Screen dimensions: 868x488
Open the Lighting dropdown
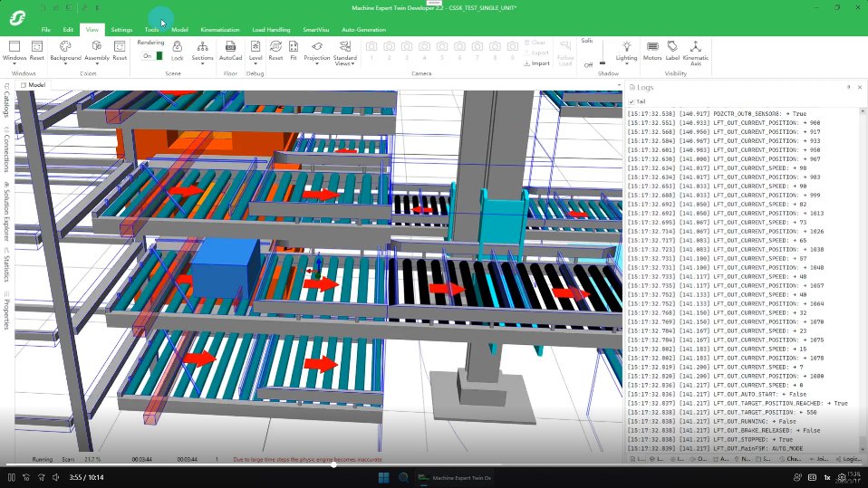[x=626, y=53]
